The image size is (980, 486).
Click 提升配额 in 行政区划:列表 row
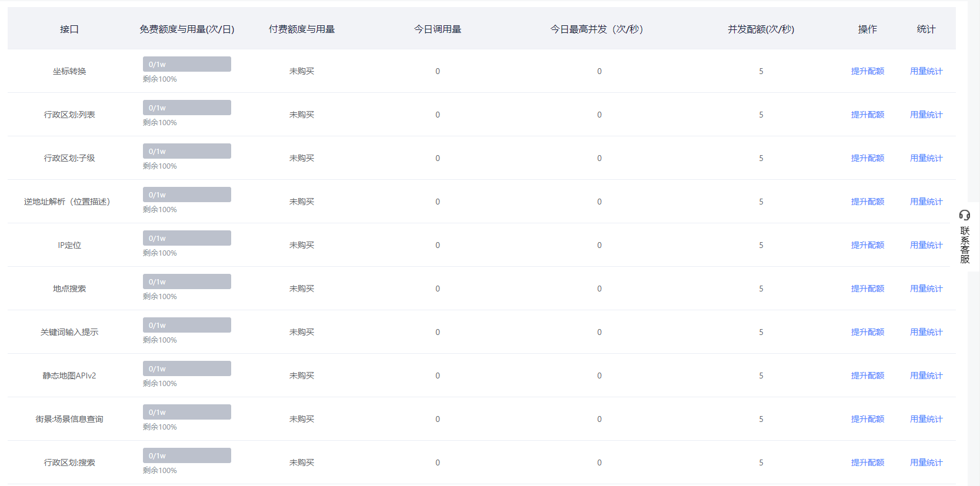868,115
